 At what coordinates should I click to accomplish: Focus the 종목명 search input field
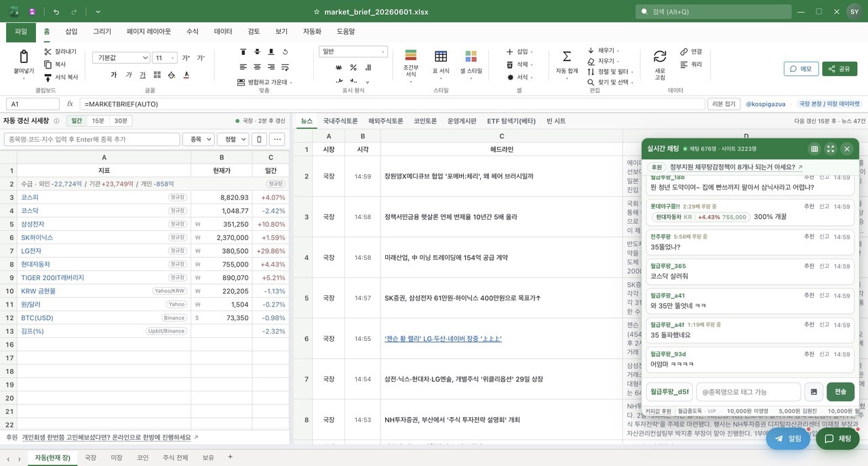tap(92, 139)
